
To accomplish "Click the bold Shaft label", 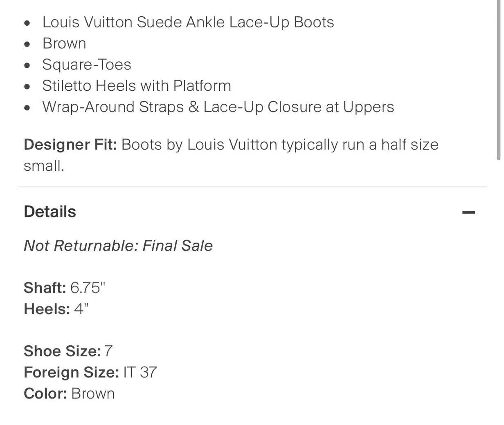I will coord(45,288).
